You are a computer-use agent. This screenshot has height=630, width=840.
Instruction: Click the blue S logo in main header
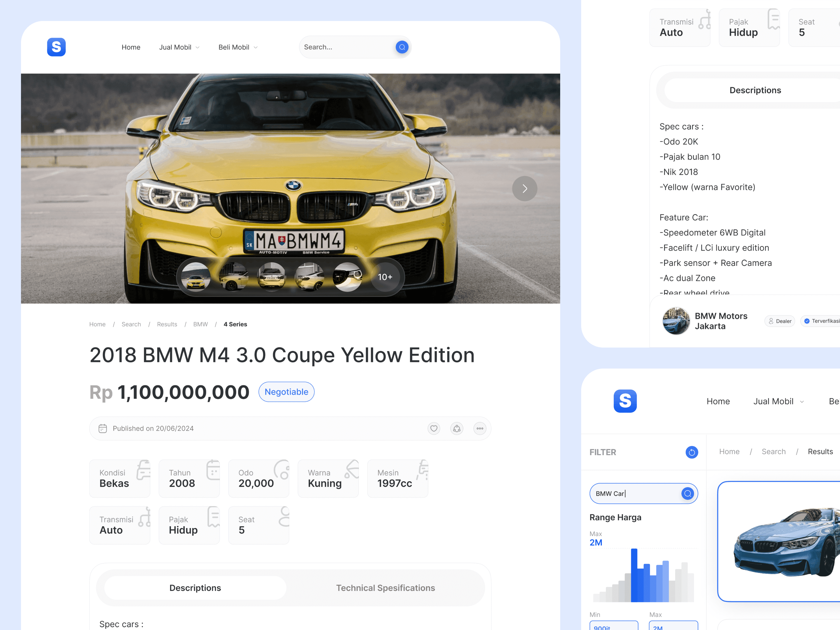(56, 47)
